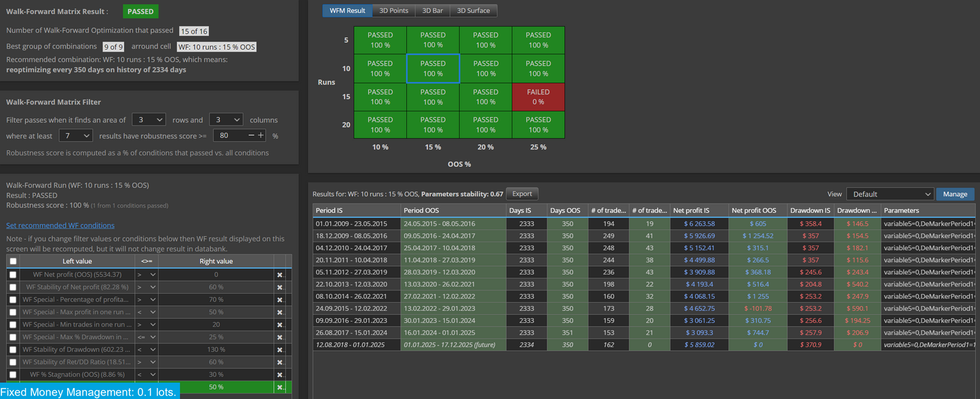Screen dimensions: 980x399
Task: Tick the Percentage of profitable runs condition checkbox
Action: pos(13,299)
